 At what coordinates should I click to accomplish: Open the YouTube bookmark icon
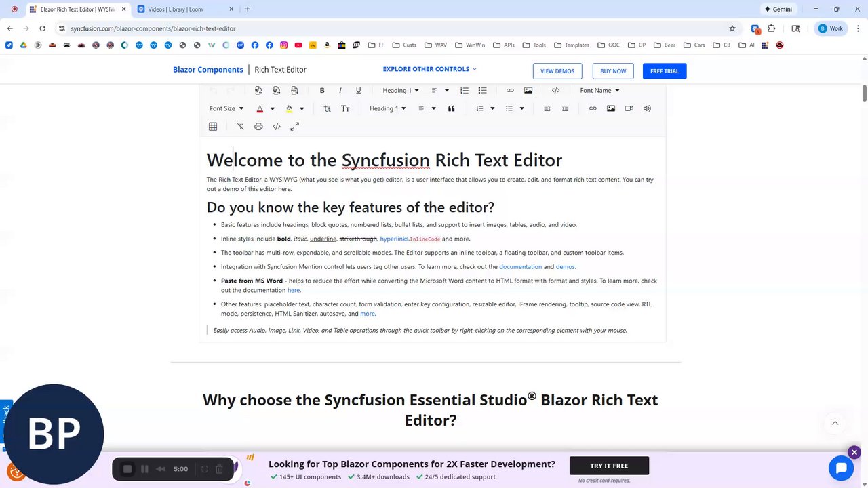[x=298, y=45]
